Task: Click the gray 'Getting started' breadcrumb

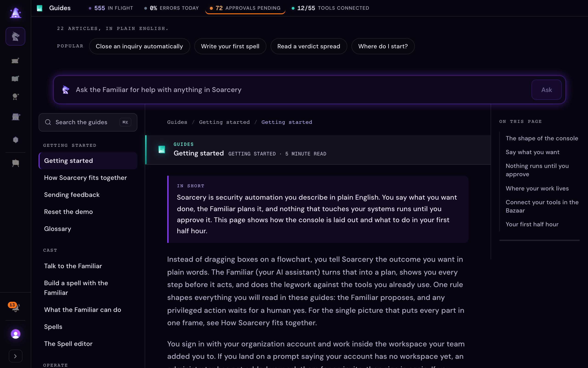Action: 224,122
